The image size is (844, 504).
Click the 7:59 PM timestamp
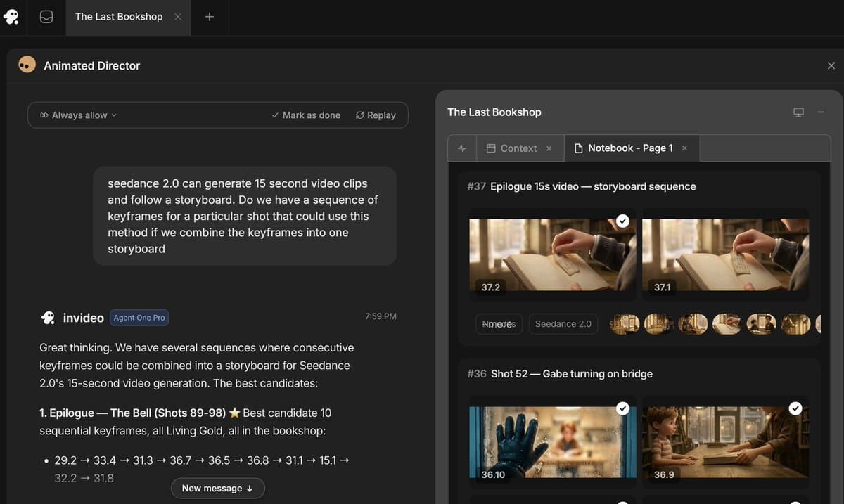coord(381,316)
